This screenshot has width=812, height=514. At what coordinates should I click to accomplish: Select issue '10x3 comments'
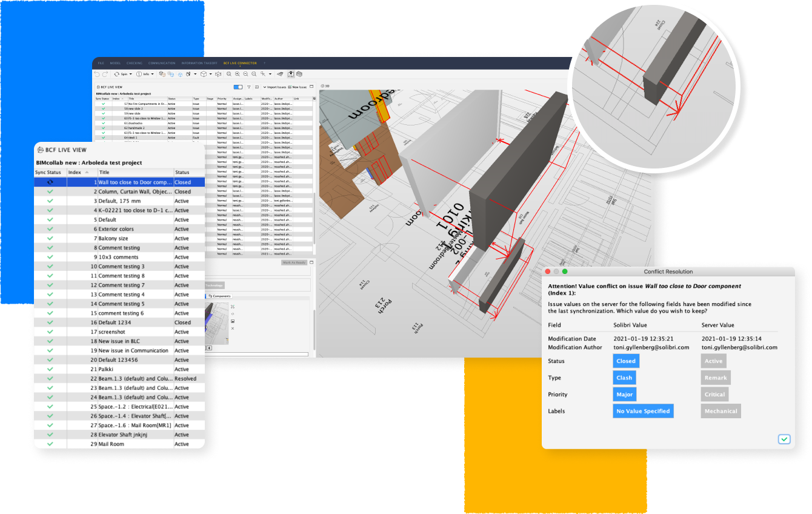click(119, 257)
